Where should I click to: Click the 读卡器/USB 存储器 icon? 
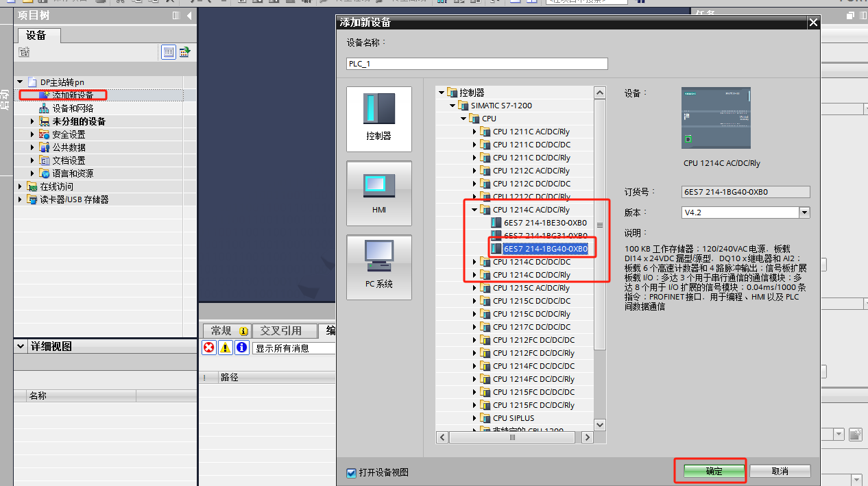[x=32, y=199]
